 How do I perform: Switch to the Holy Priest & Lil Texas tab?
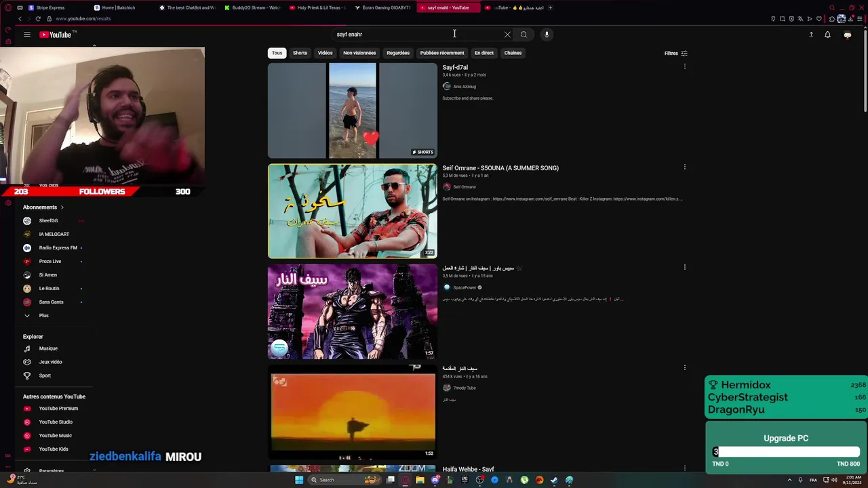click(317, 7)
